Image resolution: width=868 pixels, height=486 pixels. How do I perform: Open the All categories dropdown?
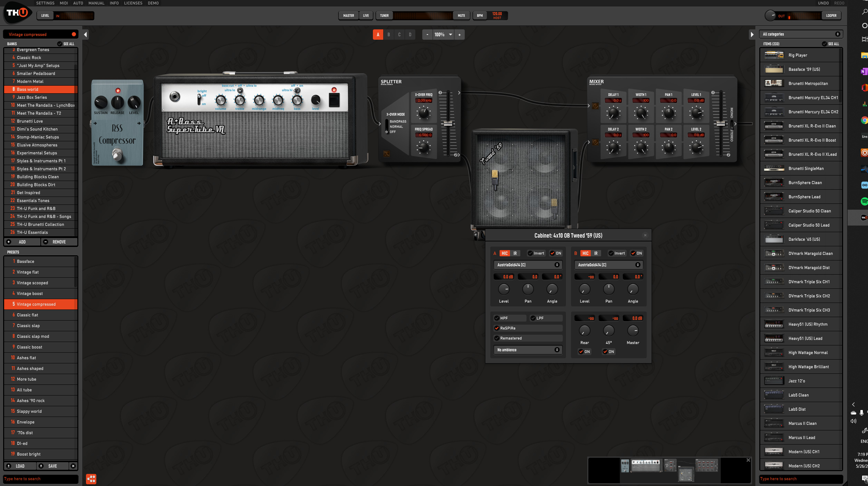pyautogui.click(x=801, y=34)
